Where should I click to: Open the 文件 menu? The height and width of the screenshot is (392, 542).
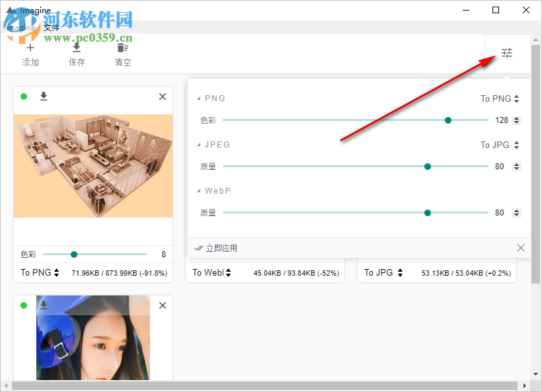point(52,28)
